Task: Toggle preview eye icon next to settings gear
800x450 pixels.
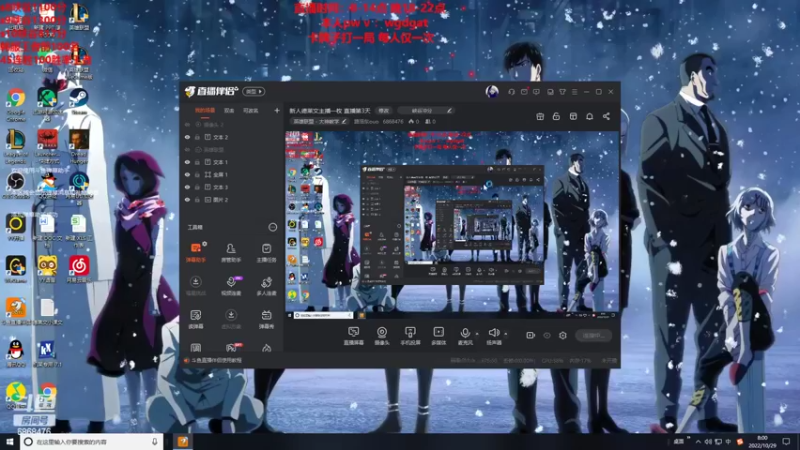Action: 547,335
